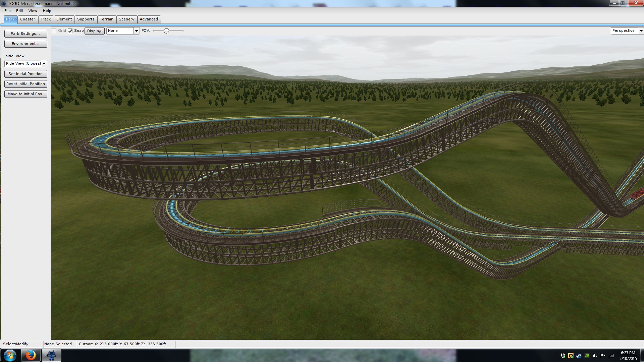Open Firefox from the taskbar
Image resolution: width=644 pixels, height=362 pixels.
click(x=31, y=355)
